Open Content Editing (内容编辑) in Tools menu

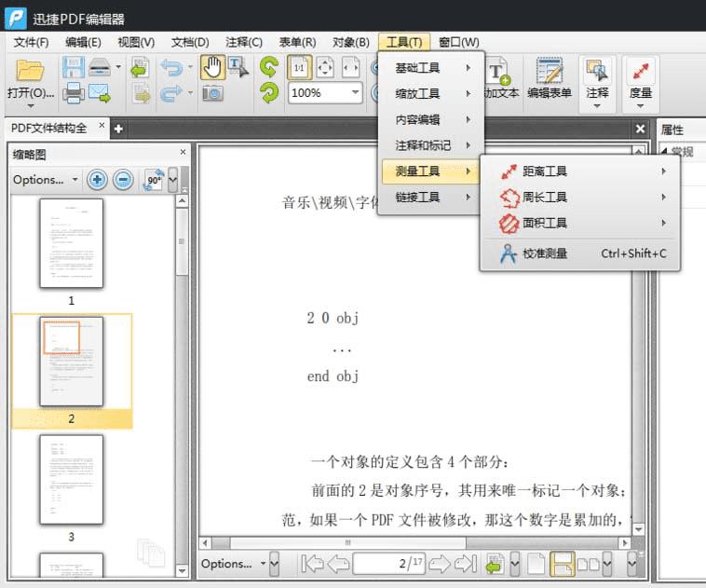tap(431, 119)
